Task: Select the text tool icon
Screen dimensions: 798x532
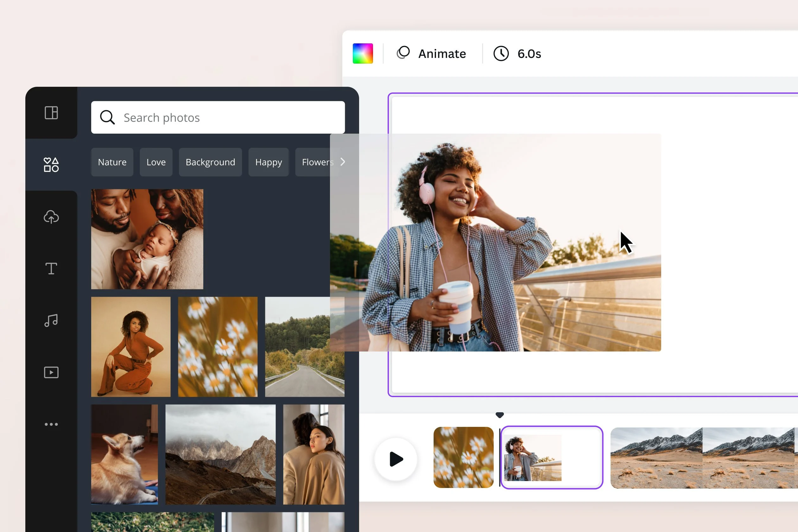Action: click(x=50, y=269)
